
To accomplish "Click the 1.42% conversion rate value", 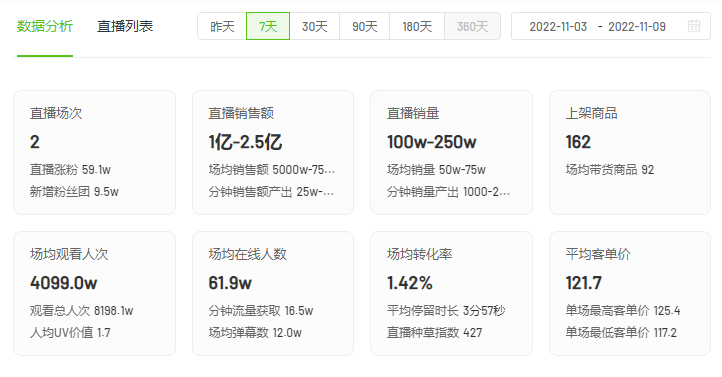I will click(410, 283).
